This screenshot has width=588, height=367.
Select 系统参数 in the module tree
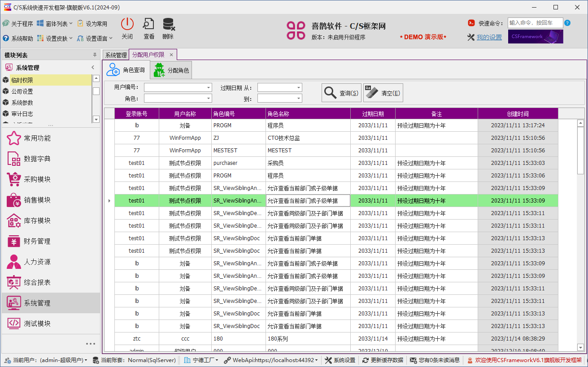coord(47,103)
